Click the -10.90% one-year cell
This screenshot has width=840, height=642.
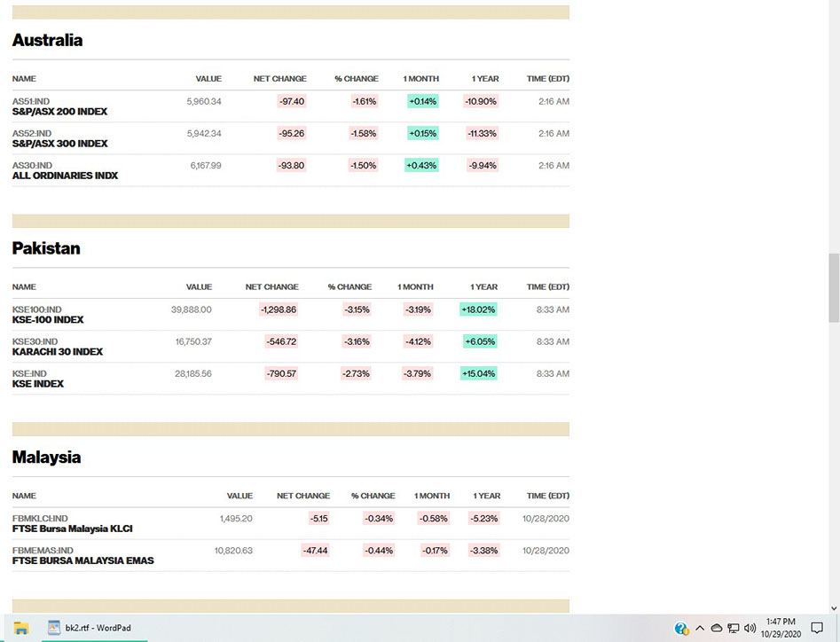pyautogui.click(x=481, y=101)
